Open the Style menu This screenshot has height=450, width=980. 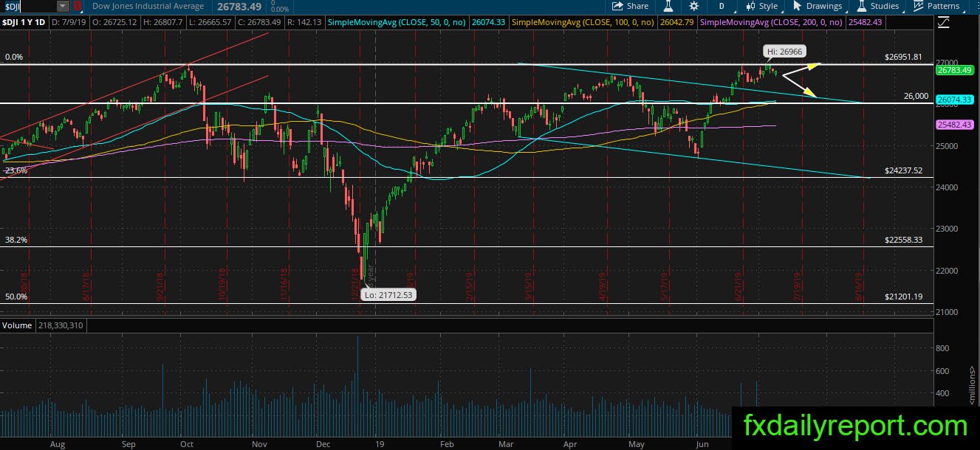[761, 6]
